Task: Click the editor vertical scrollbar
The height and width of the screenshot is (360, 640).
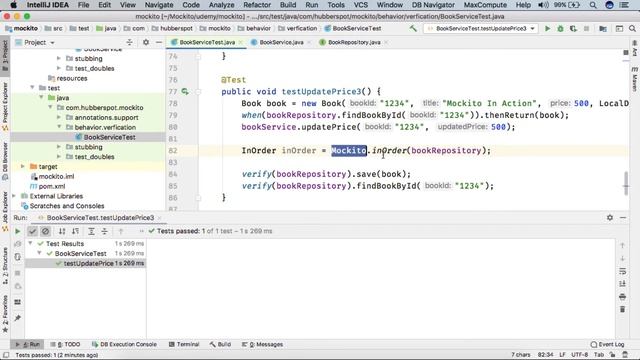Action: click(625, 183)
